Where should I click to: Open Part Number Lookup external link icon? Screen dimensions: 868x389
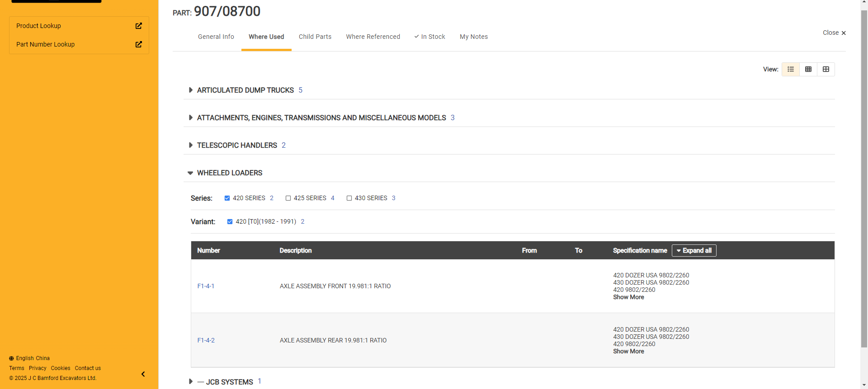[139, 44]
